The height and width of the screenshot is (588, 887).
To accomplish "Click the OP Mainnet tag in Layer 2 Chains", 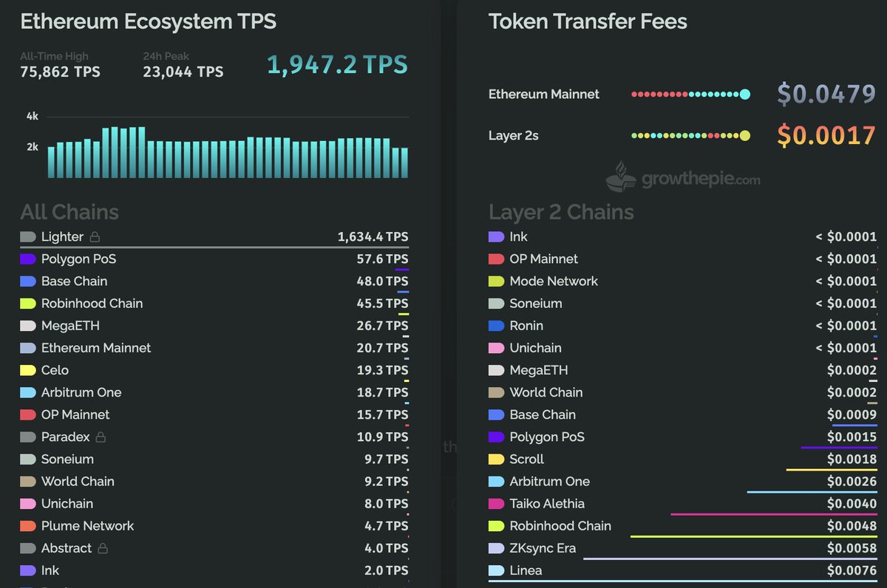I will [497, 259].
